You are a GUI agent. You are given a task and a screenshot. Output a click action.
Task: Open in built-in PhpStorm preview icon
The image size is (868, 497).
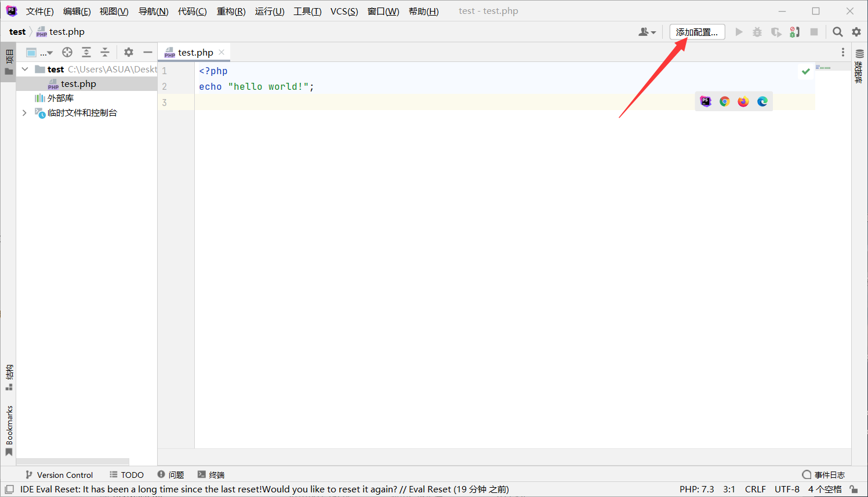[706, 101]
